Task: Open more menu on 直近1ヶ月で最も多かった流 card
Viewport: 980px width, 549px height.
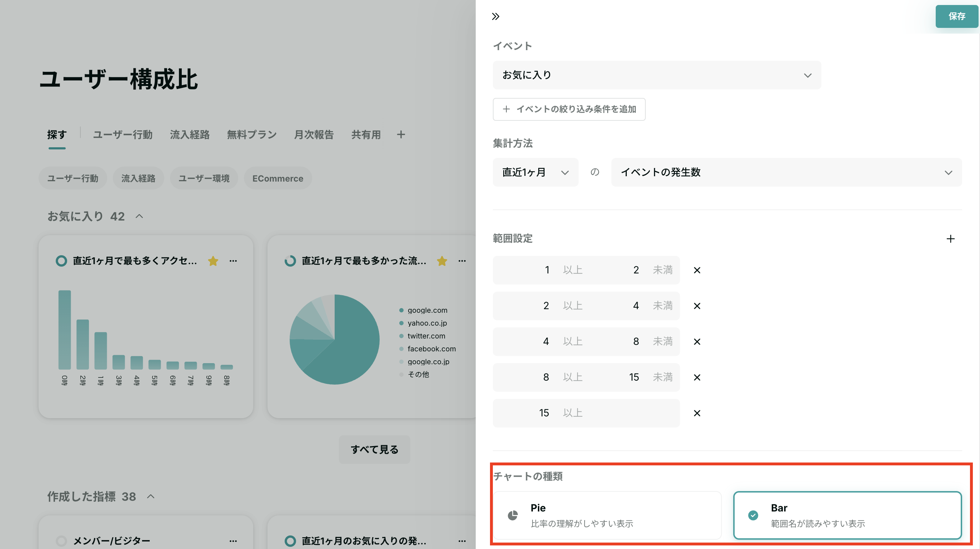Action: pos(462,261)
